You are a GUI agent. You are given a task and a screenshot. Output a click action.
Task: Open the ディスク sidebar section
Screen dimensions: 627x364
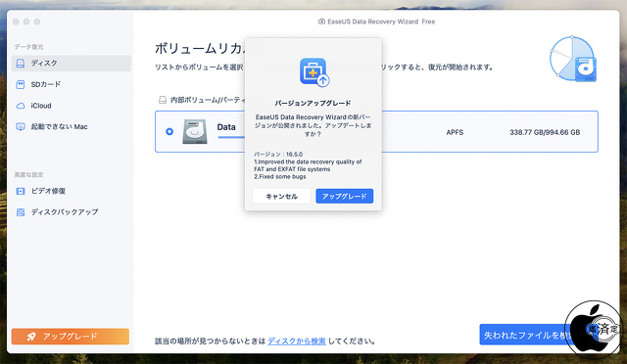[x=72, y=64]
